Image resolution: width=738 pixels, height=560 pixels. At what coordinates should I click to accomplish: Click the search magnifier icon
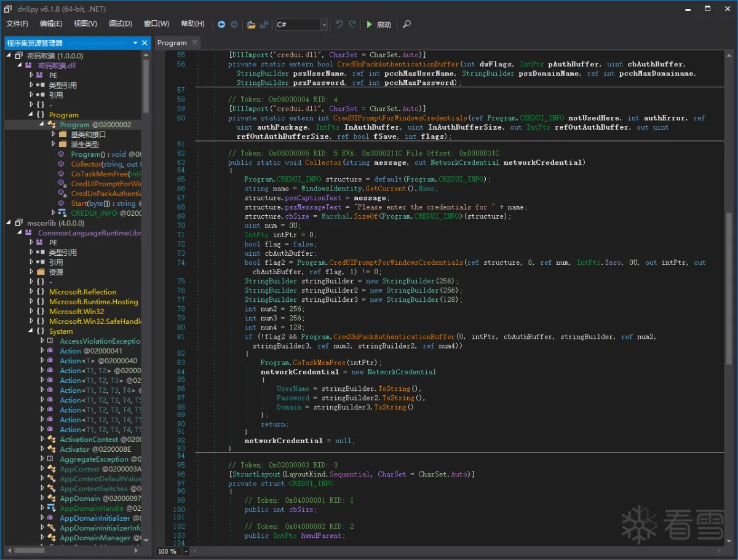407,25
